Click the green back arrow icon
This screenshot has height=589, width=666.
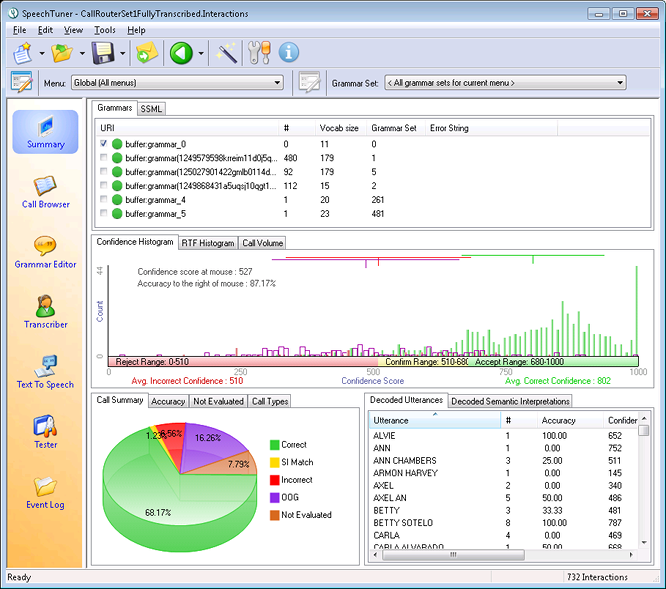(x=181, y=53)
